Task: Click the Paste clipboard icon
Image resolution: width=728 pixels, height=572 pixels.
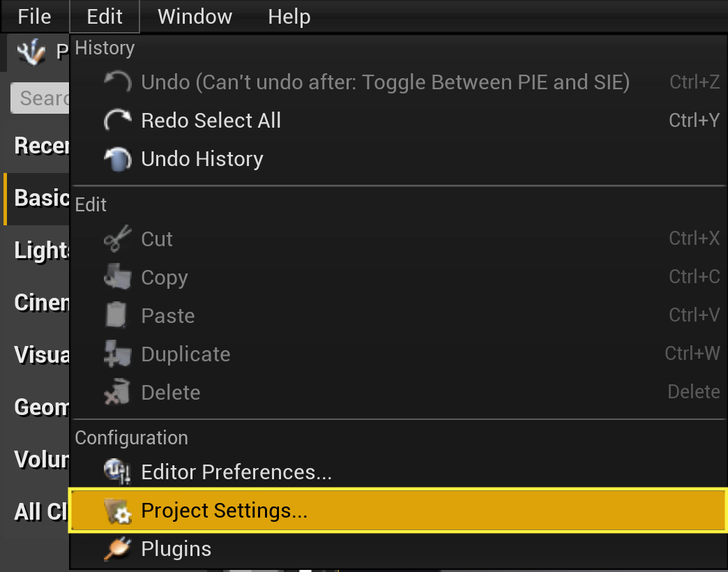Action: [x=117, y=316]
